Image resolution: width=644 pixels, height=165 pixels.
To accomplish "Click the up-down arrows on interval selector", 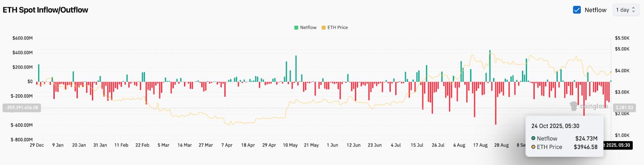I will point(634,10).
